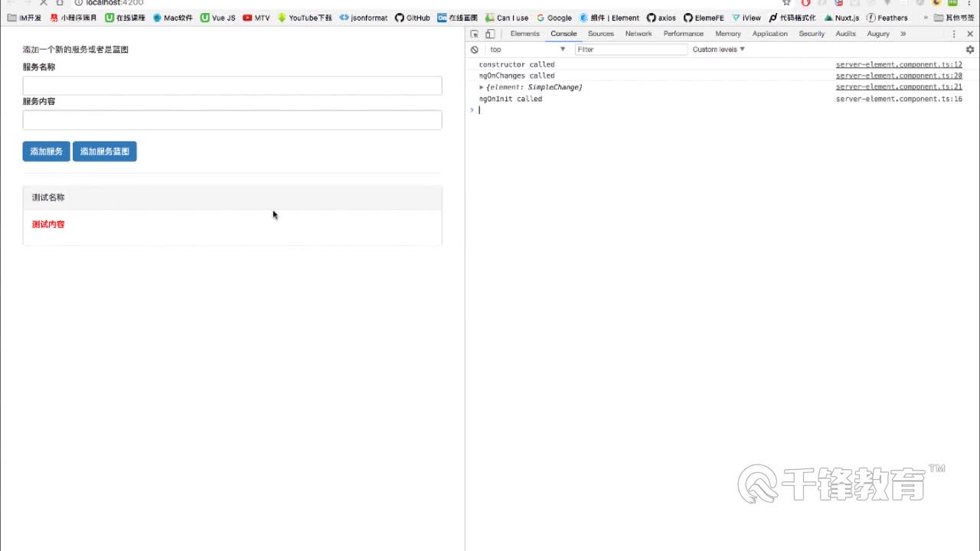
Task: Open the 代码格式化 bookmark
Action: pos(792,18)
